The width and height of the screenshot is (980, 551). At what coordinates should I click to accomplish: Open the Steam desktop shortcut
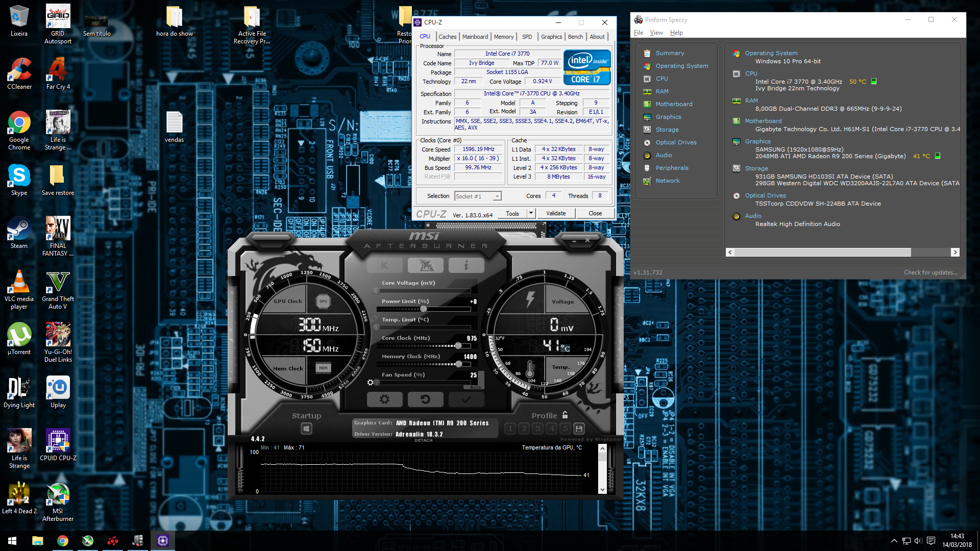(19, 233)
